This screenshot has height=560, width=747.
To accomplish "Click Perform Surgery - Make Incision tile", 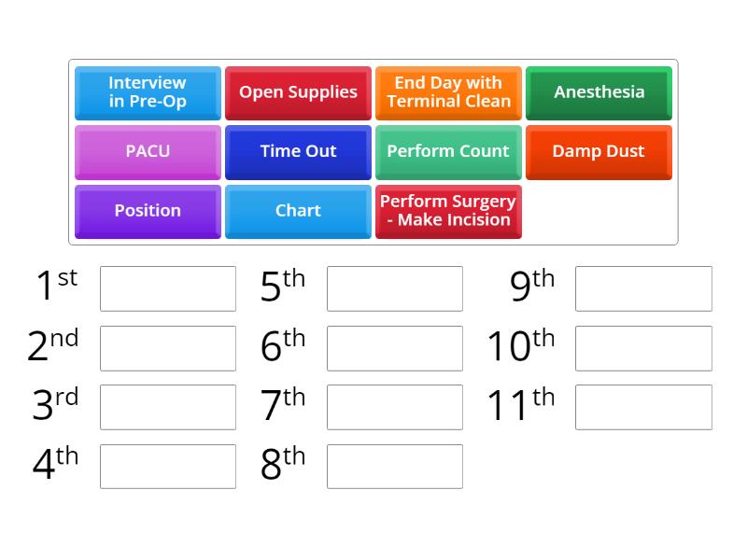I will pyautogui.click(x=448, y=211).
